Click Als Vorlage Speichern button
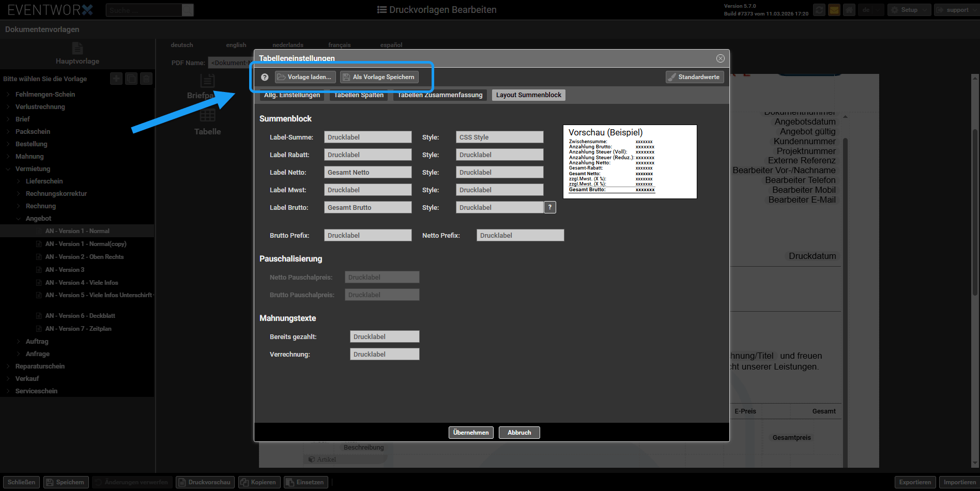Image resolution: width=980 pixels, height=491 pixels. pos(379,77)
